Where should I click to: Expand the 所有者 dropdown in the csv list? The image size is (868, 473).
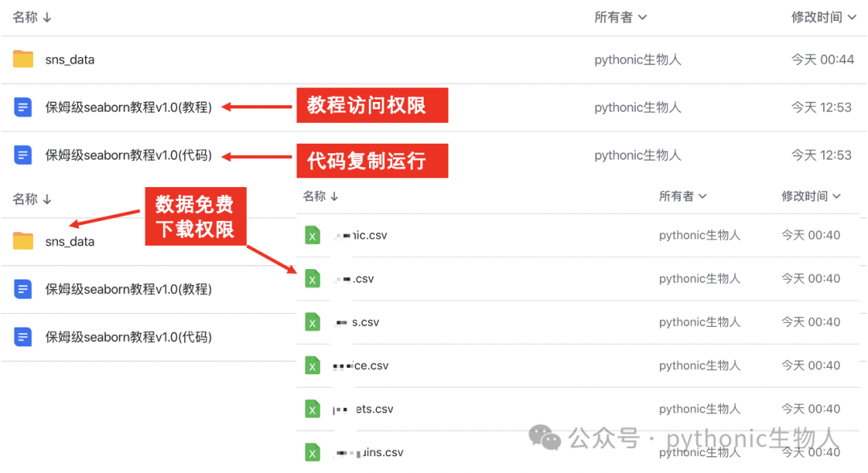click(682, 197)
